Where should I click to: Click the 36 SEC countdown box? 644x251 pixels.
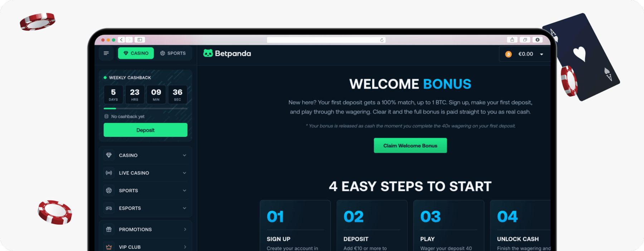coord(177,95)
